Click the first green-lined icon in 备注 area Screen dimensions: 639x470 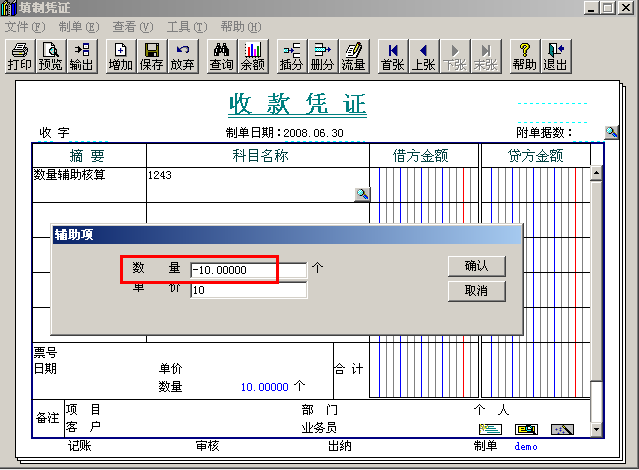coord(490,429)
